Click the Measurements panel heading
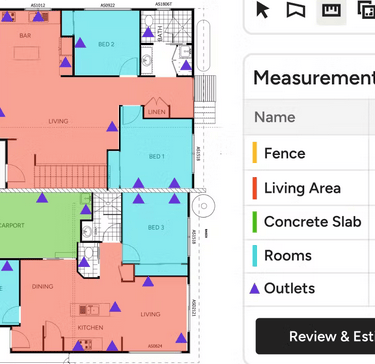 coord(314,78)
